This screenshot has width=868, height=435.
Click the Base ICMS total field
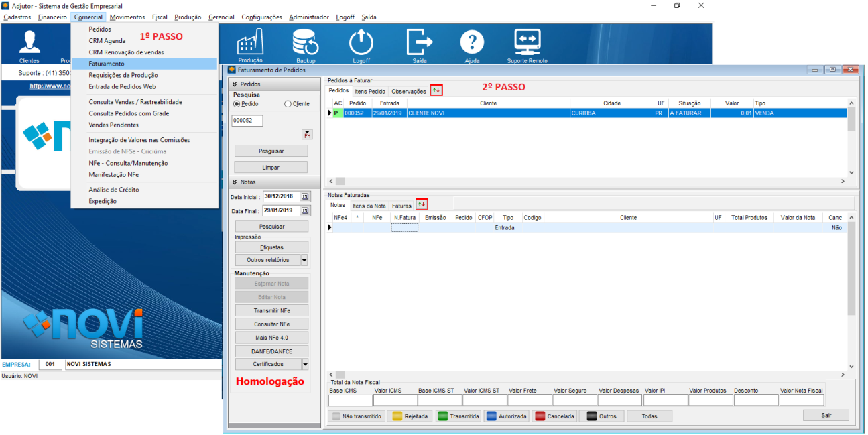click(351, 400)
